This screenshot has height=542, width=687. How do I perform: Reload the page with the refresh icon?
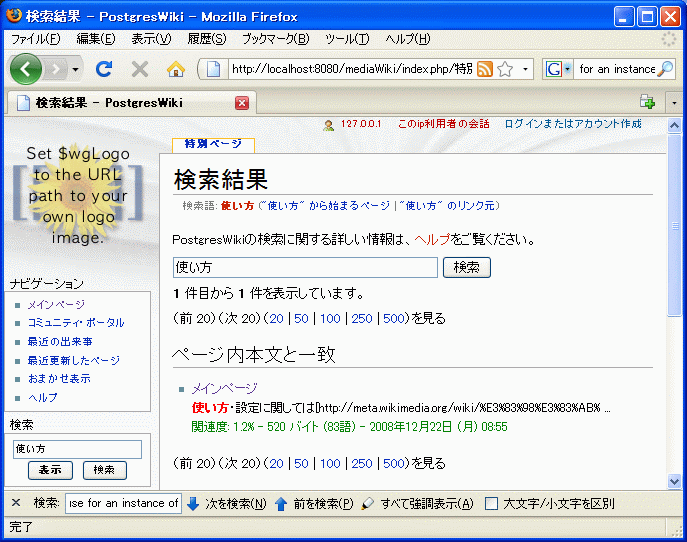[x=104, y=69]
